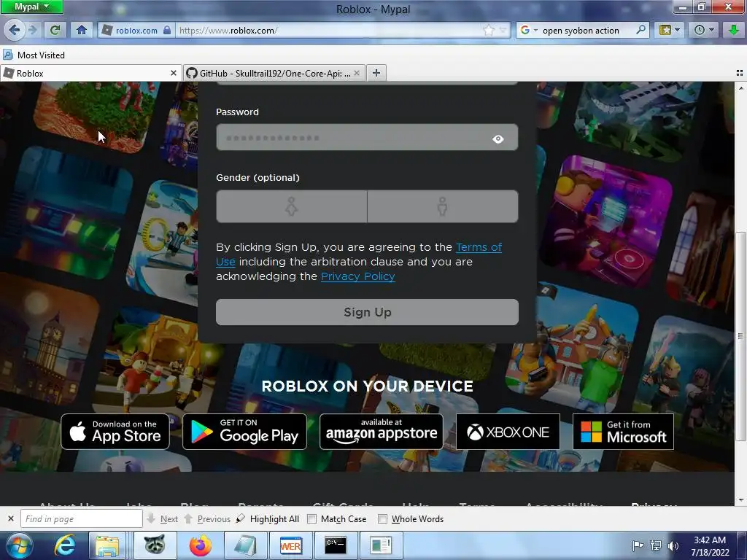Viewport: 747px width, 560px height.
Task: Reload the current Roblox page
Action: [55, 30]
